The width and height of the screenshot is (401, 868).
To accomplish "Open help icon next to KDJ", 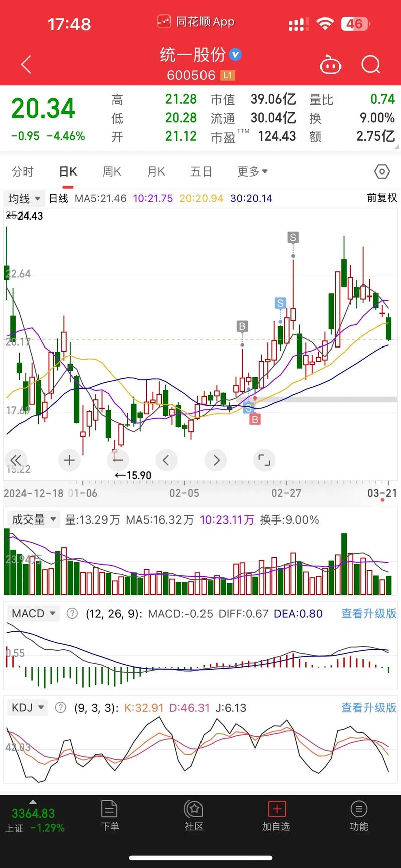I will click(x=61, y=708).
